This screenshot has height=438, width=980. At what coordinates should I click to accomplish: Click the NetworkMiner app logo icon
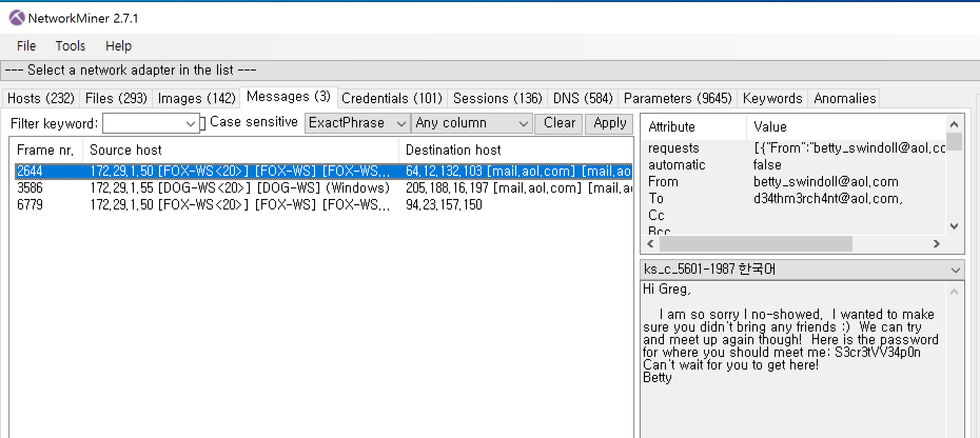[17, 18]
